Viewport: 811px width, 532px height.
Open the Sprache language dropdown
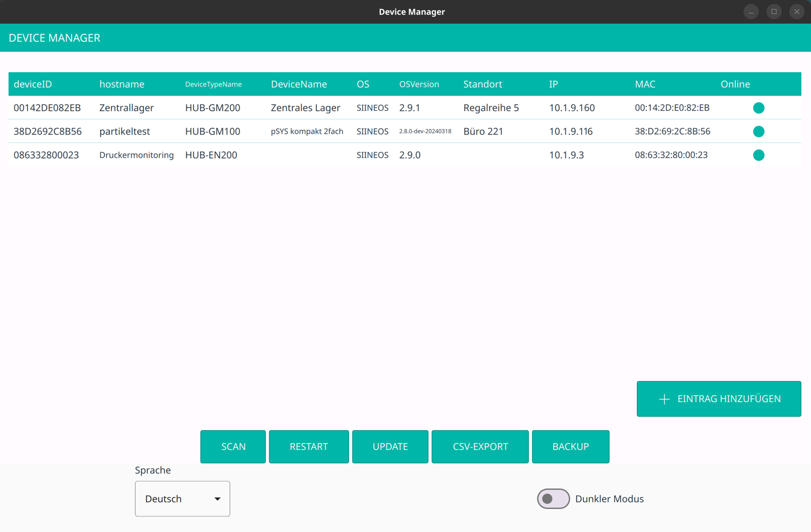pyautogui.click(x=182, y=499)
